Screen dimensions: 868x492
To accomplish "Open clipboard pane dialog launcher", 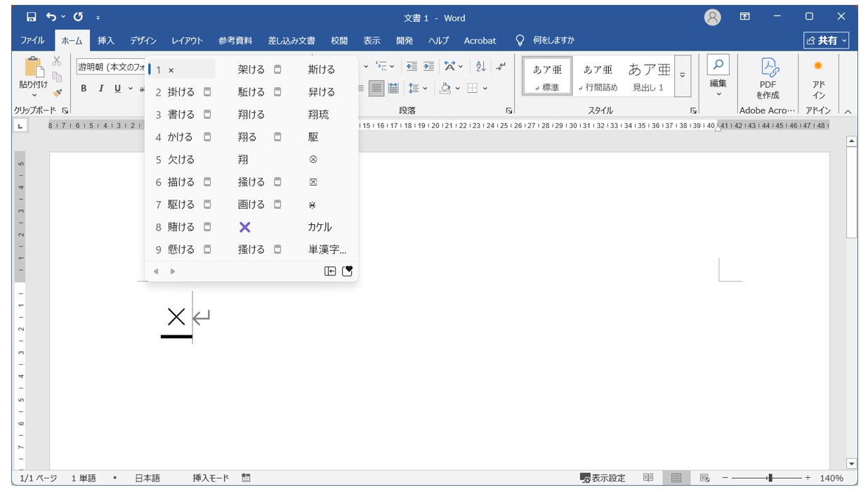I will point(66,111).
